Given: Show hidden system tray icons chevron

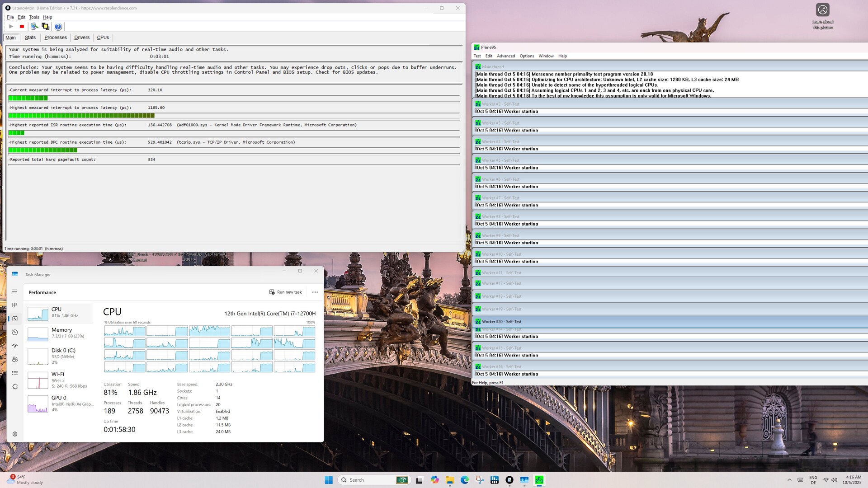Looking at the screenshot, I should pyautogui.click(x=789, y=480).
